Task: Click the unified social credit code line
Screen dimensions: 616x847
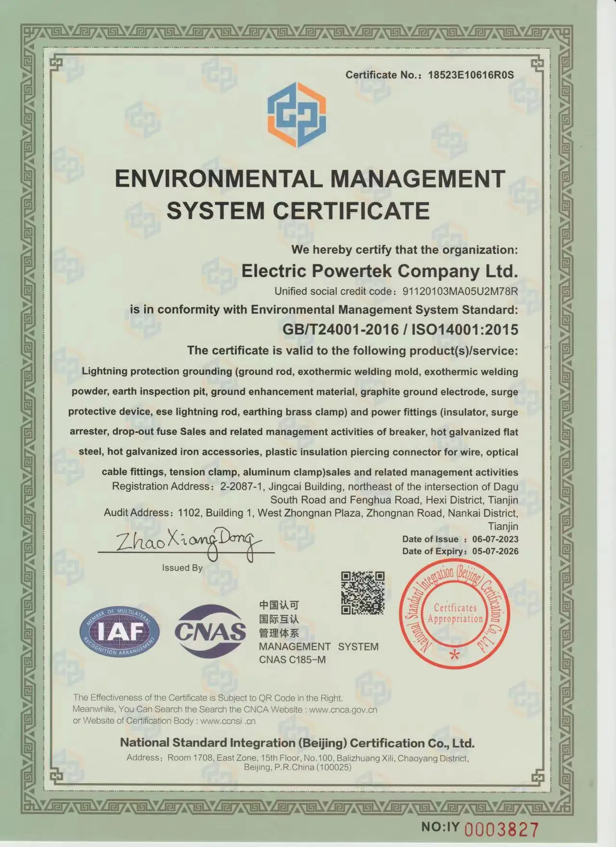Action: pyautogui.click(x=396, y=291)
